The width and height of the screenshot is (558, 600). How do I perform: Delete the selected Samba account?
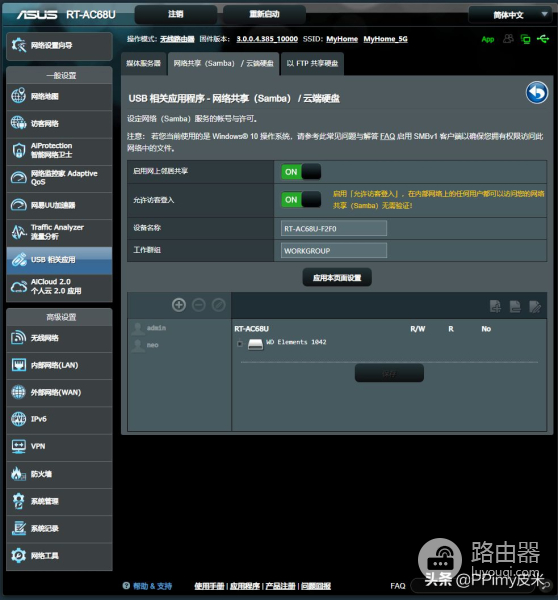click(x=199, y=305)
